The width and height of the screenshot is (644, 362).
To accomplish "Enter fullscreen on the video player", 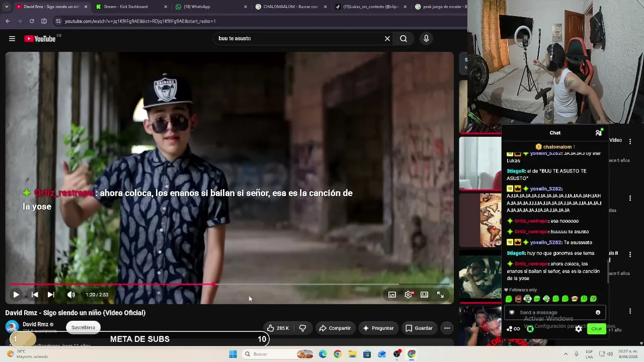I will click(440, 295).
